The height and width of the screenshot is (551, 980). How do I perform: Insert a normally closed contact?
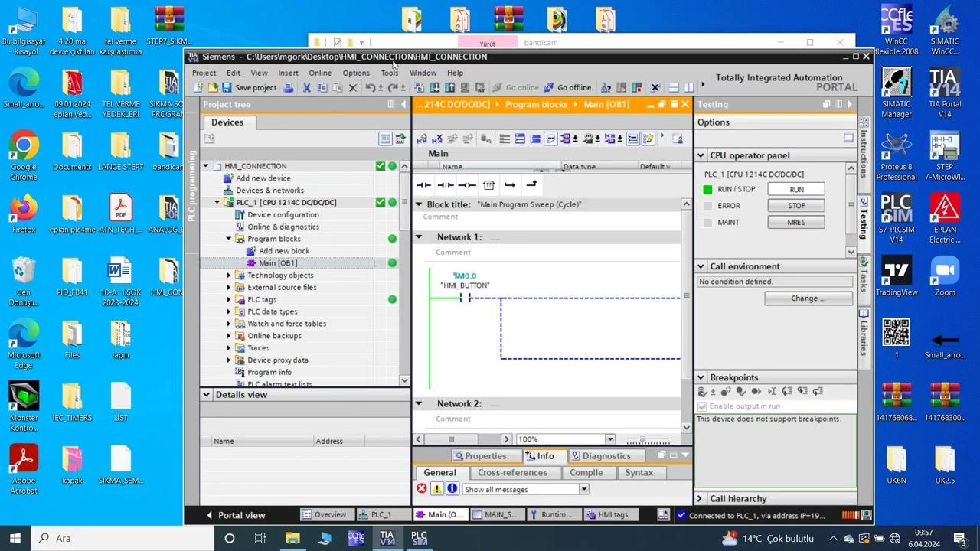pos(446,185)
